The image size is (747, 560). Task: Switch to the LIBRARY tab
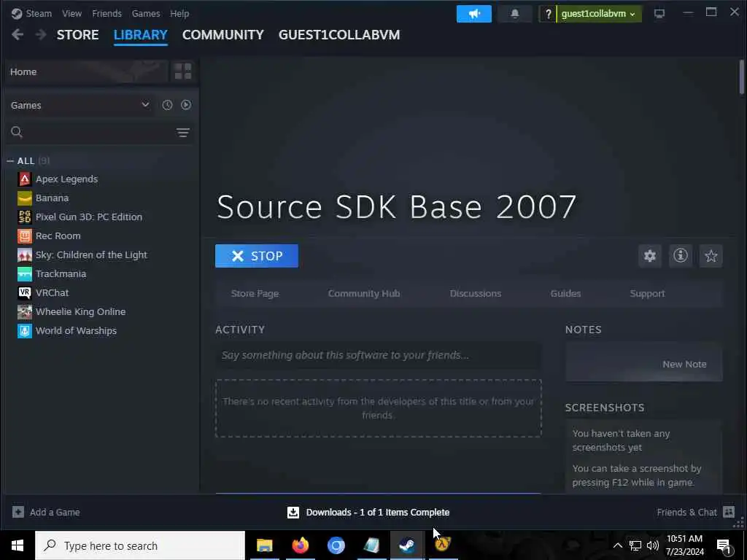point(141,35)
